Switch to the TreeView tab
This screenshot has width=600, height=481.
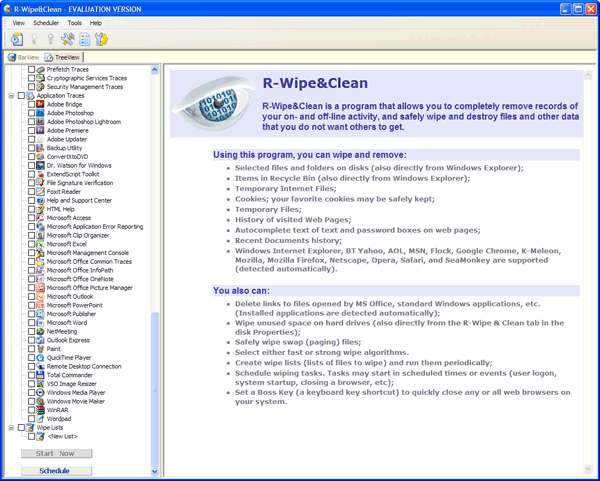pos(62,57)
